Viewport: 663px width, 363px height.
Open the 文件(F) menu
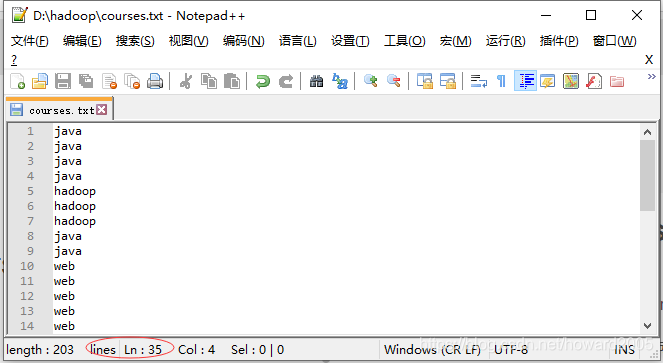[x=30, y=41]
